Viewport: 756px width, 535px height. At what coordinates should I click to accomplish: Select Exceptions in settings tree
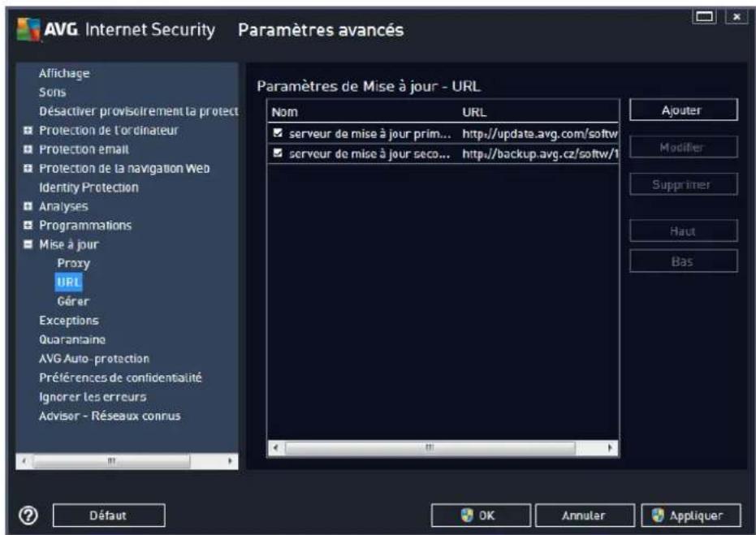click(69, 321)
